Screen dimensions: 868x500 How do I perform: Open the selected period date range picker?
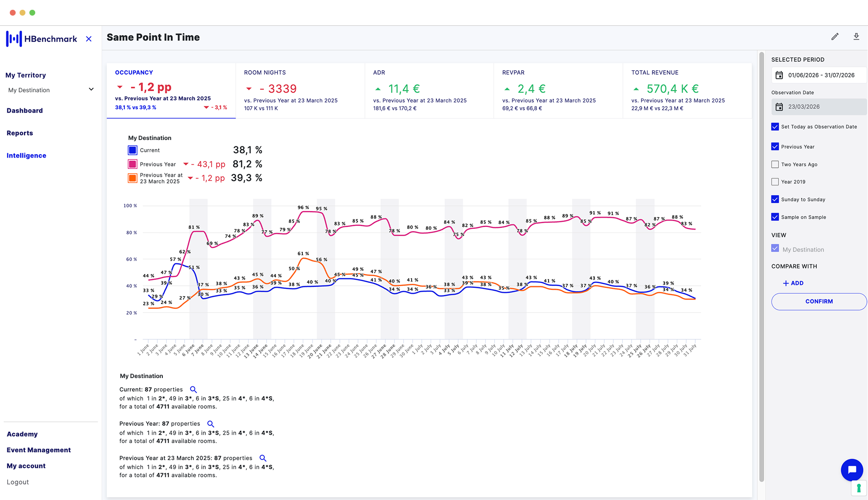coord(821,75)
